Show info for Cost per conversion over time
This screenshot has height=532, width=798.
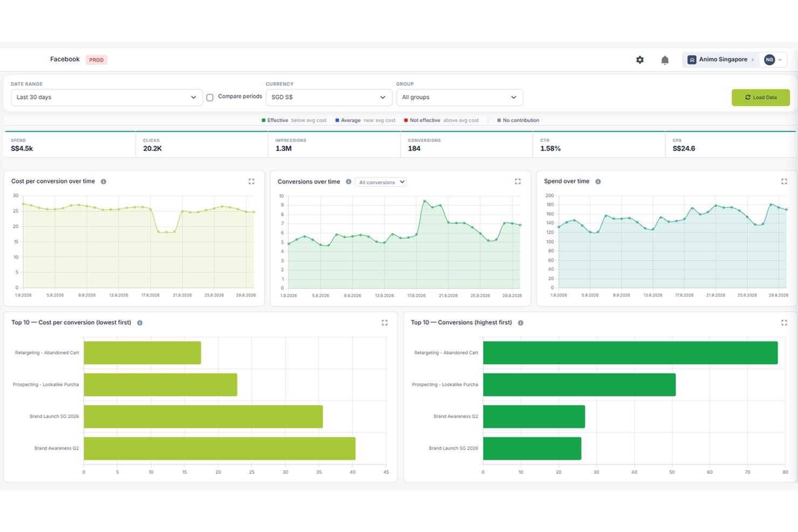(x=104, y=182)
